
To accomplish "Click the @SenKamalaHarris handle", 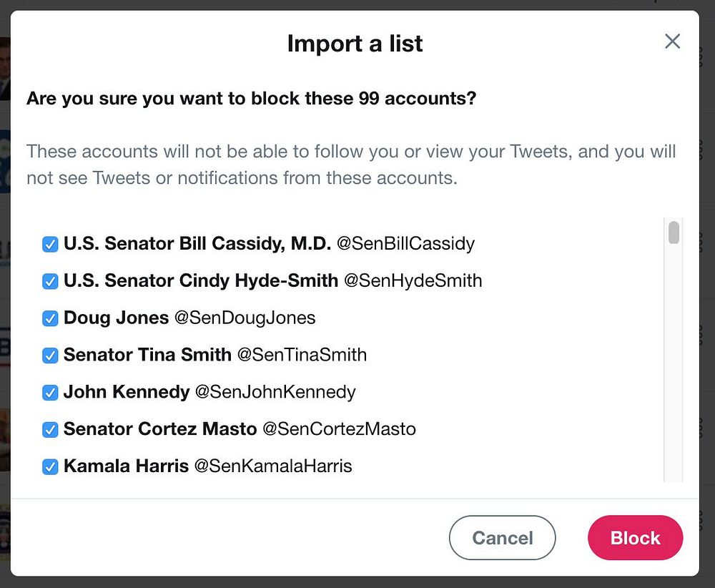I will [x=273, y=466].
